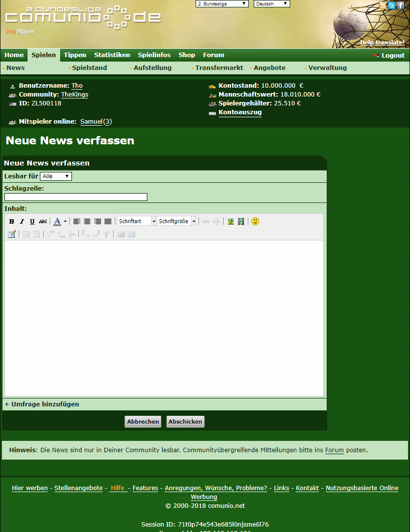Screen dimensions: 410x532
Task: Open the Transfermarkt submenu item
Action: (219, 68)
